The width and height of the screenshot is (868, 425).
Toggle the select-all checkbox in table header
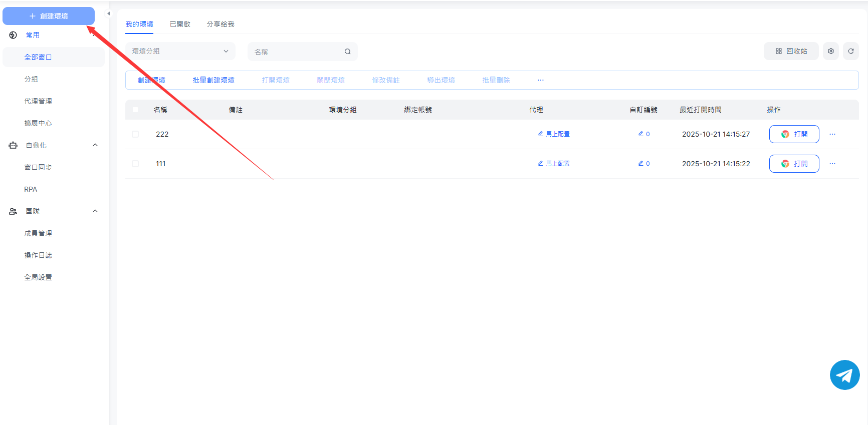(x=135, y=110)
